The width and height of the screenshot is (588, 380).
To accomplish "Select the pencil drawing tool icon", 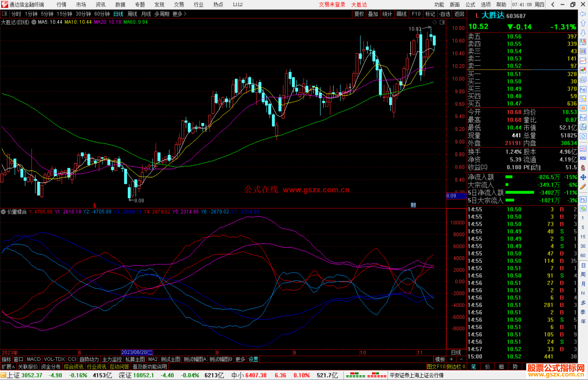I will 583,187.
